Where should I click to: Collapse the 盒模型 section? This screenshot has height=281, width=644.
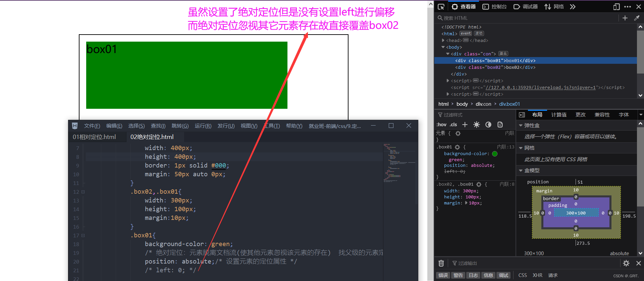coord(521,171)
